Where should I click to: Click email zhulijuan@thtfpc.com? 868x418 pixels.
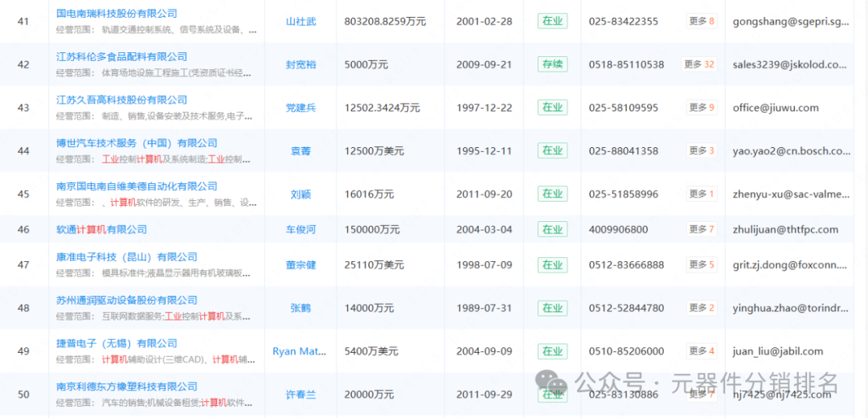tap(785, 229)
